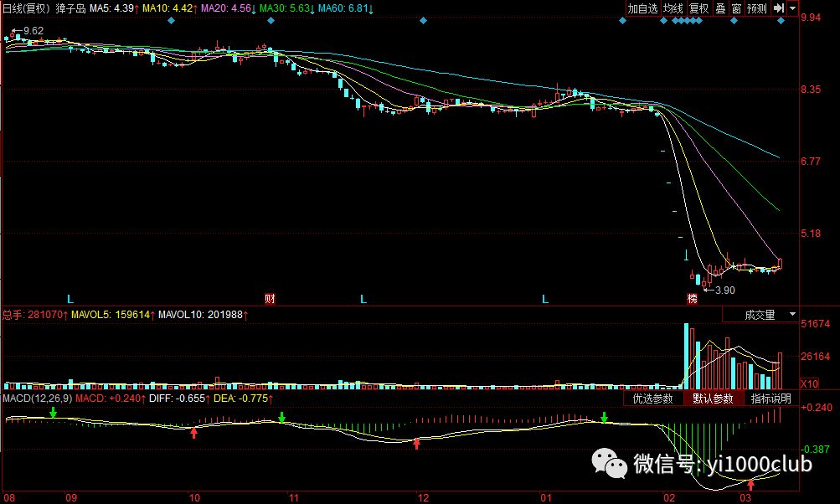Click the DIFF: -0.655 value
Screen dimensions: 840x504
(x=179, y=399)
